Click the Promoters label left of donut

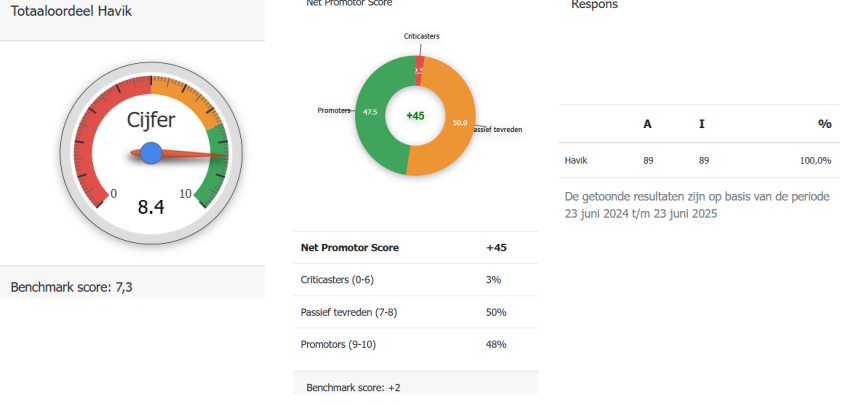point(333,111)
